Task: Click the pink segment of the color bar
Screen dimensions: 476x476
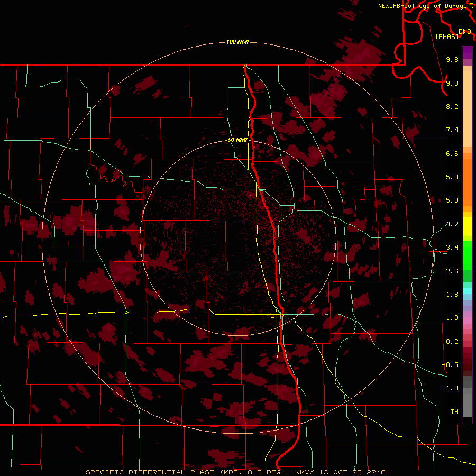Action: click(x=467, y=321)
